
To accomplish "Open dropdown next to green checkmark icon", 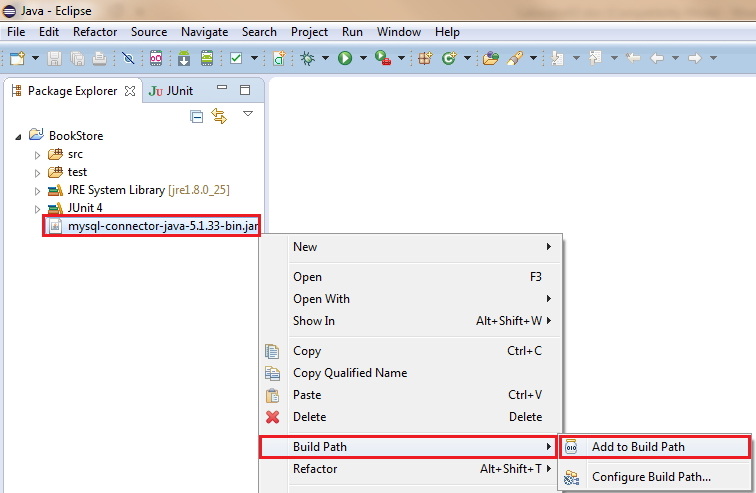I will [x=255, y=58].
